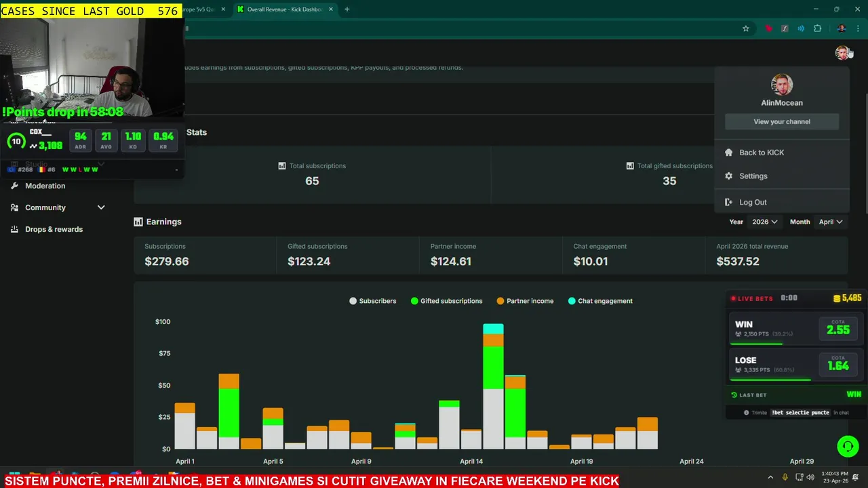Select Back to KICK in the profile menu
The image size is (868, 488).
click(782, 152)
